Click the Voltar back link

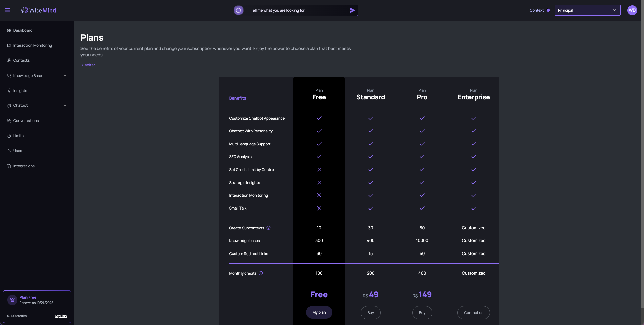[89, 65]
